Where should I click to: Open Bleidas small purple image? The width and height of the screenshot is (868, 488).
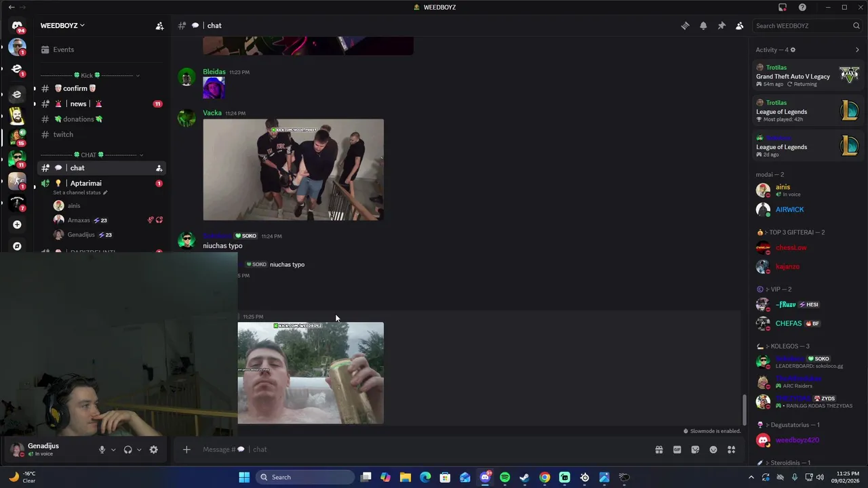(x=214, y=87)
